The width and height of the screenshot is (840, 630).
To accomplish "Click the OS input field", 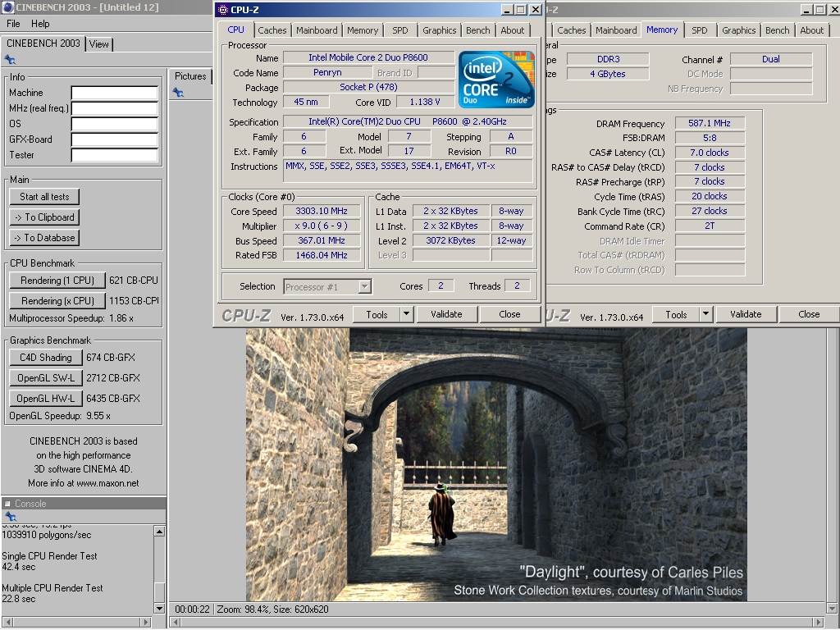I will [115, 125].
